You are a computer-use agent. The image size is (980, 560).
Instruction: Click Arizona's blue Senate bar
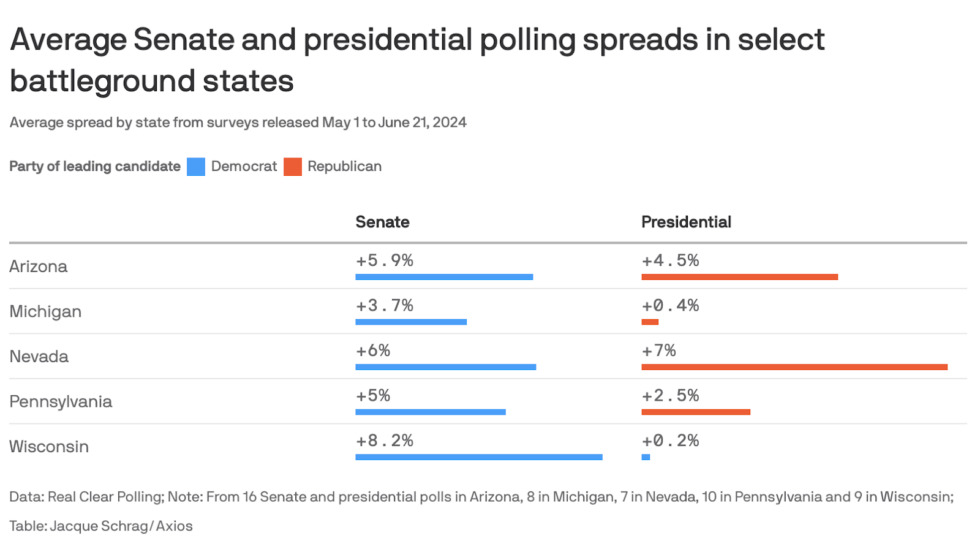[444, 277]
